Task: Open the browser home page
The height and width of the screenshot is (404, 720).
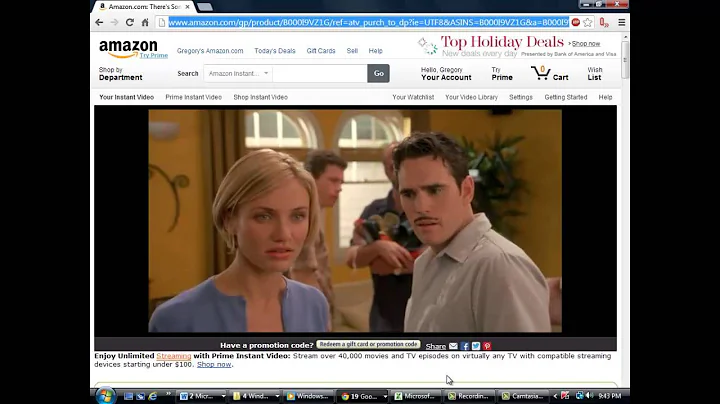Action: coord(145,22)
